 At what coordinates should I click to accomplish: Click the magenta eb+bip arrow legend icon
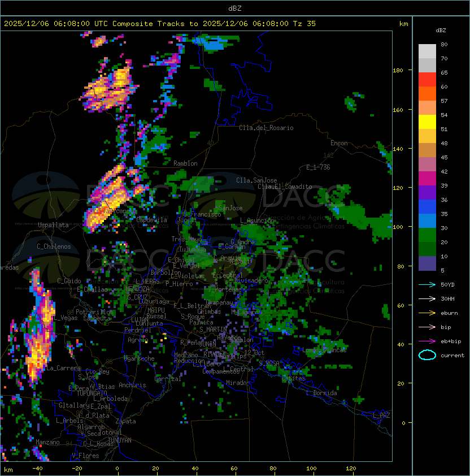(427, 341)
